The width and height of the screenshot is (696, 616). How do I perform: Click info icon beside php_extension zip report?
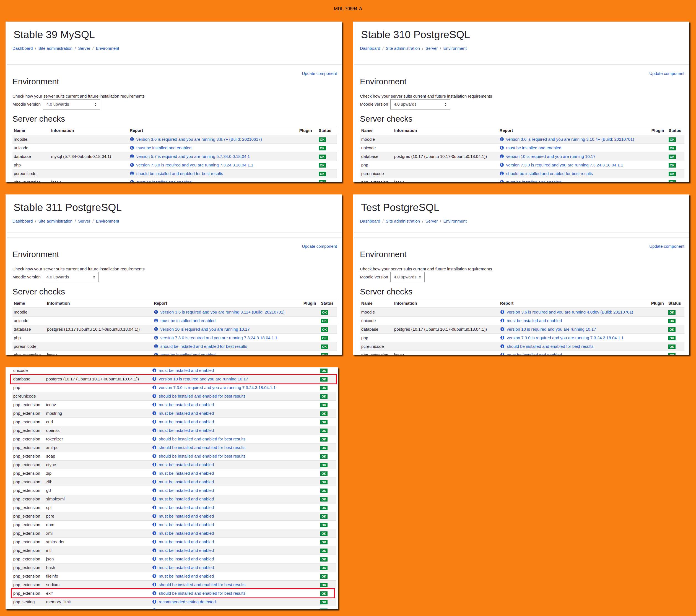[x=154, y=473]
